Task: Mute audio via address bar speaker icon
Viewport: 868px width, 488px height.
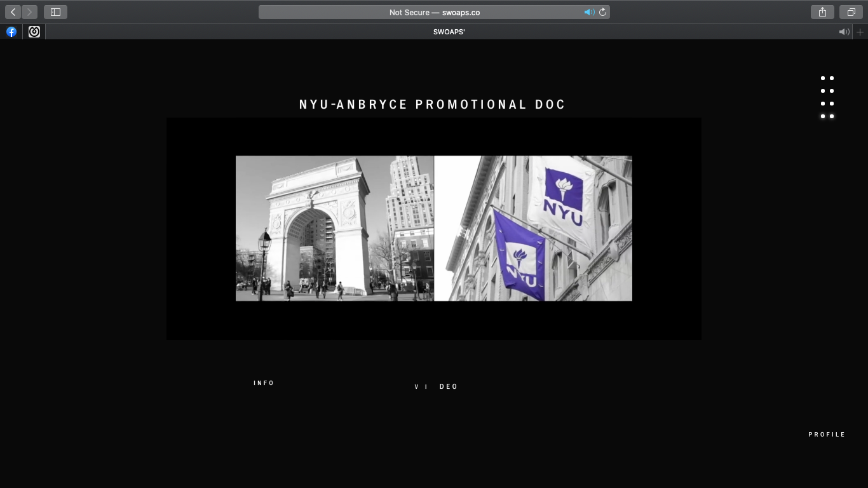Action: 589,12
